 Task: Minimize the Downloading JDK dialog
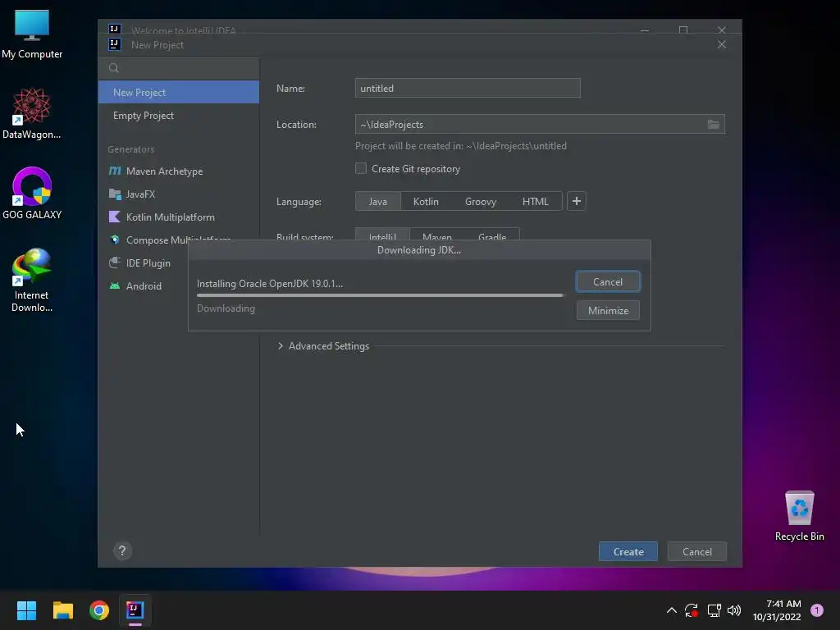click(x=608, y=311)
